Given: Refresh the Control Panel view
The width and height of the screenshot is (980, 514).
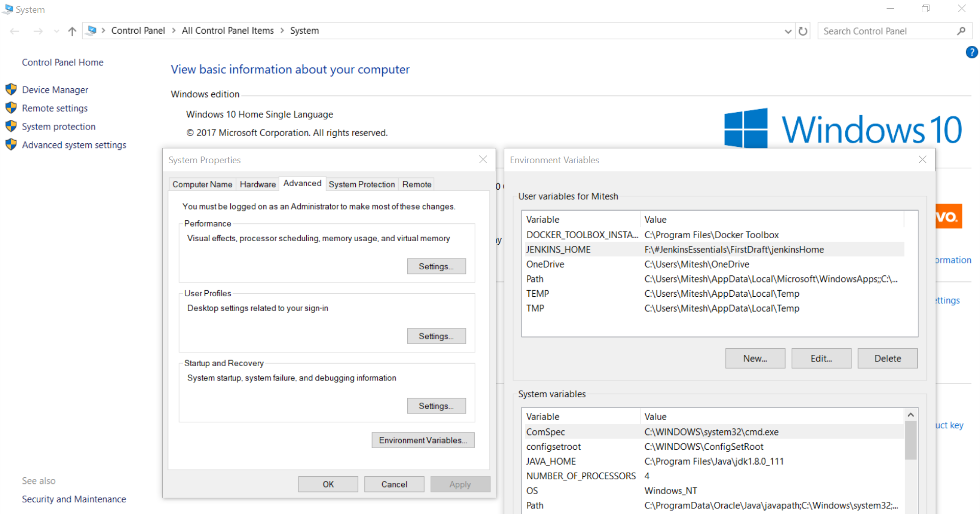Looking at the screenshot, I should tap(803, 31).
